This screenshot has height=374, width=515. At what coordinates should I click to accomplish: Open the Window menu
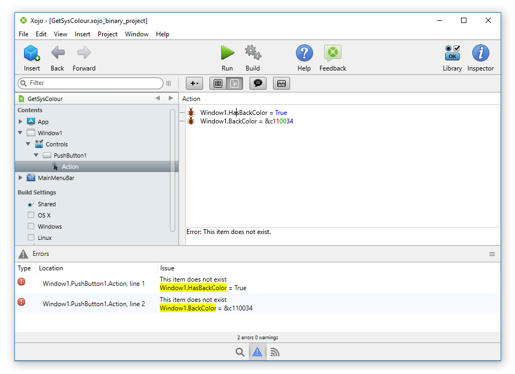click(x=137, y=34)
